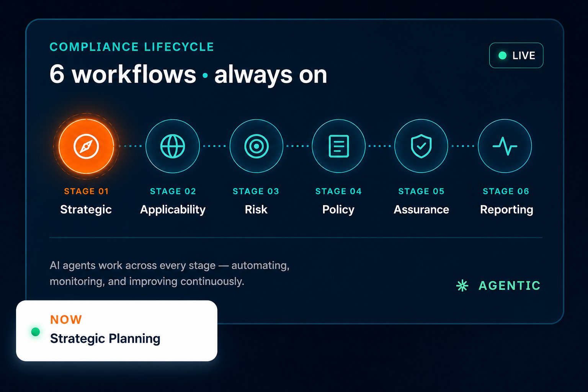
Task: Select the shield check Assurance stage icon
Action: 421,146
